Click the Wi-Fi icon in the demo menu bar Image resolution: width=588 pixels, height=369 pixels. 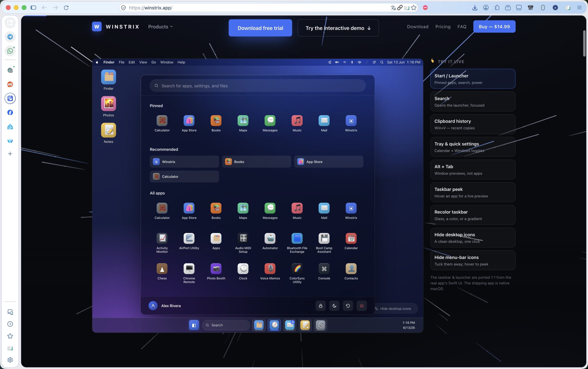pyautogui.click(x=345, y=62)
